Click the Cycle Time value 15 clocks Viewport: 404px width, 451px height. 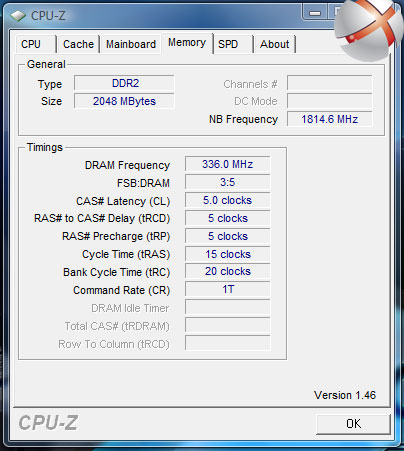[227, 254]
